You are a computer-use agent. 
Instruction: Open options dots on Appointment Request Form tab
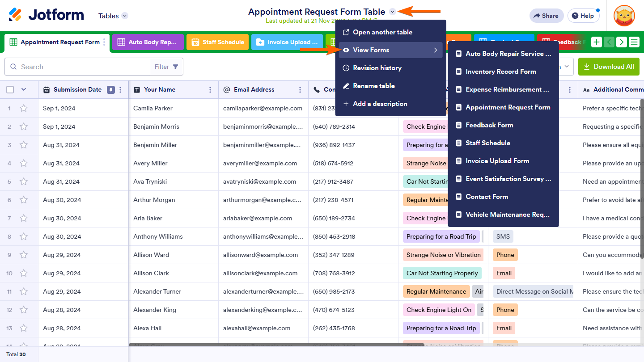point(105,42)
